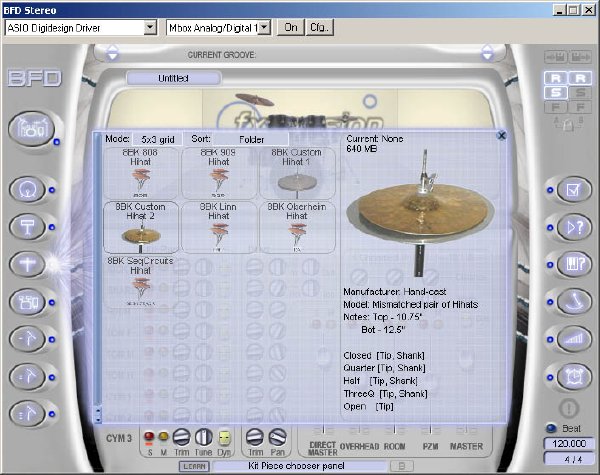Select the hihat sidebar button
Viewport: 600px width, 475px height.
28,264
